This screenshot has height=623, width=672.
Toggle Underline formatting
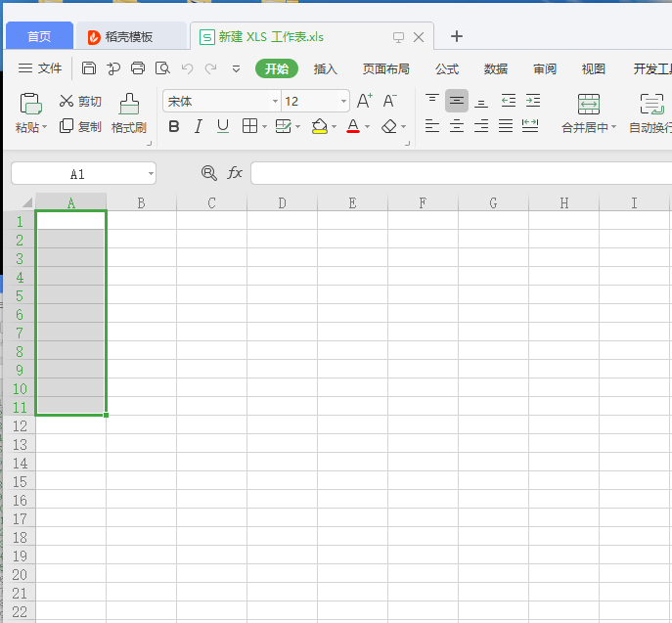pyautogui.click(x=223, y=126)
